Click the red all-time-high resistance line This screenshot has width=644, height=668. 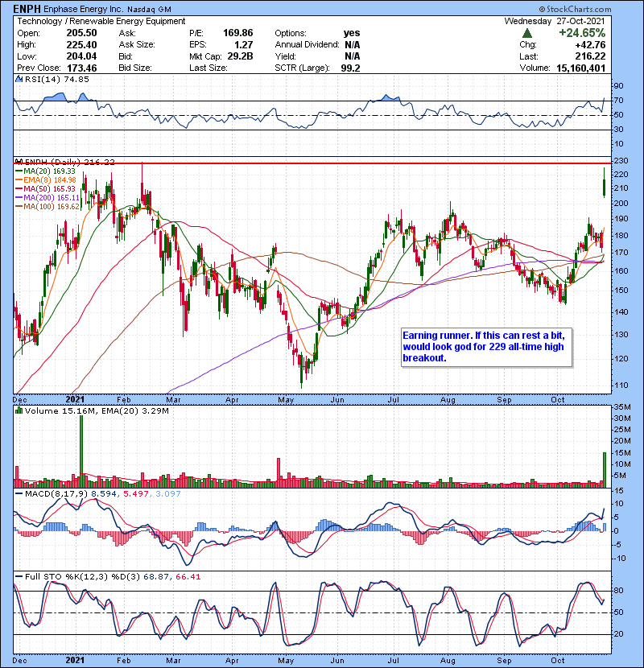coord(312,163)
